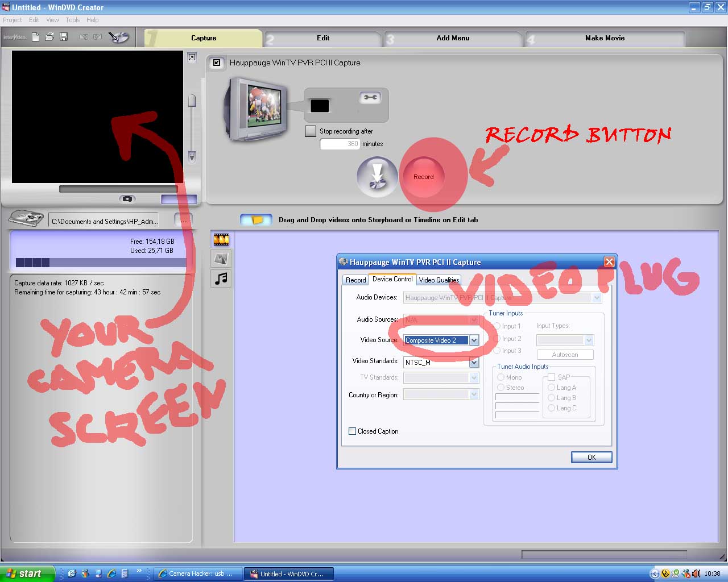Open the Input Types dropdown
The width and height of the screenshot is (728, 582).
click(589, 340)
